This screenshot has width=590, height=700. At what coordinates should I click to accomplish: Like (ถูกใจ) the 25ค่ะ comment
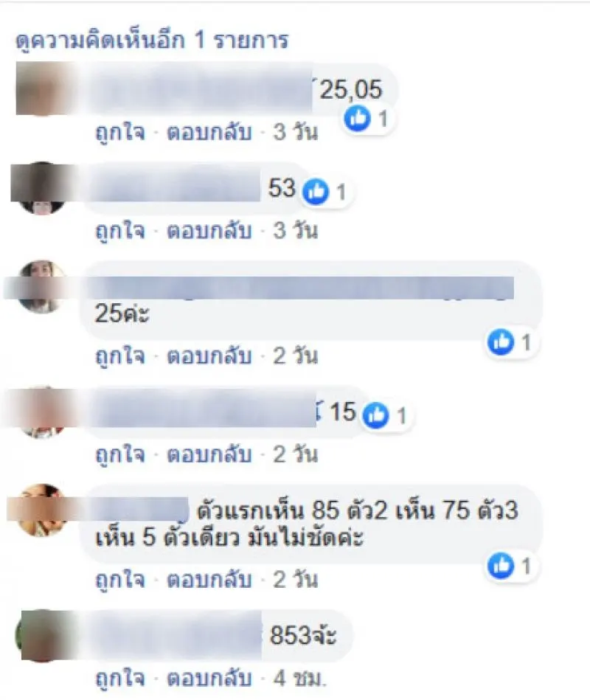point(120,356)
